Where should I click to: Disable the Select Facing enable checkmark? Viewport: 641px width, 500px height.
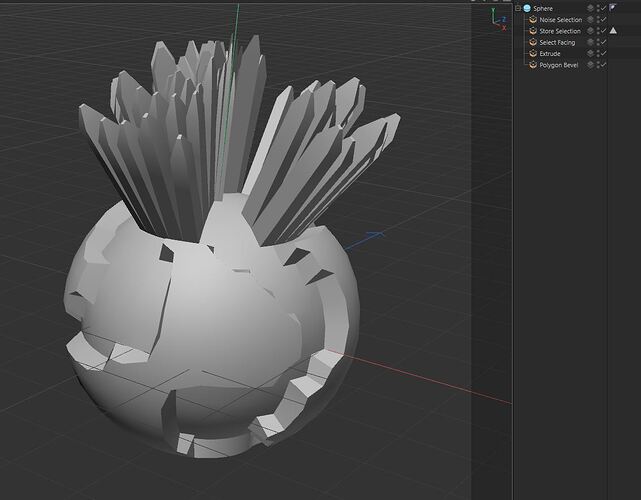[x=603, y=42]
